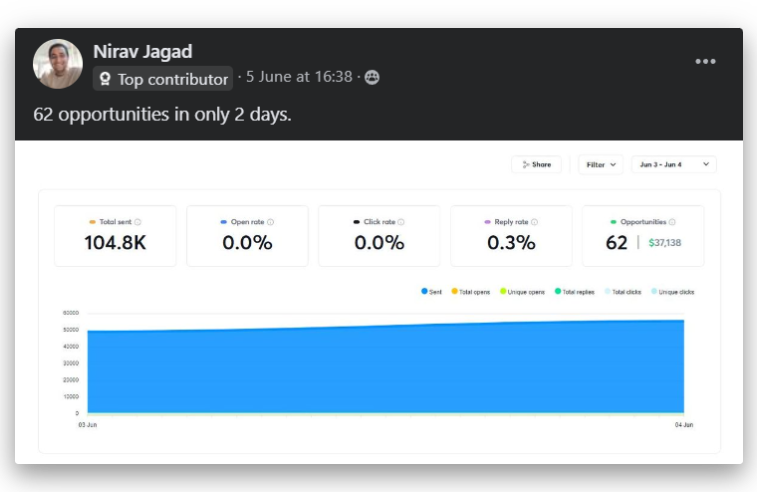The width and height of the screenshot is (757, 492).
Task: Click the Opportunities stat card
Action: (x=642, y=236)
